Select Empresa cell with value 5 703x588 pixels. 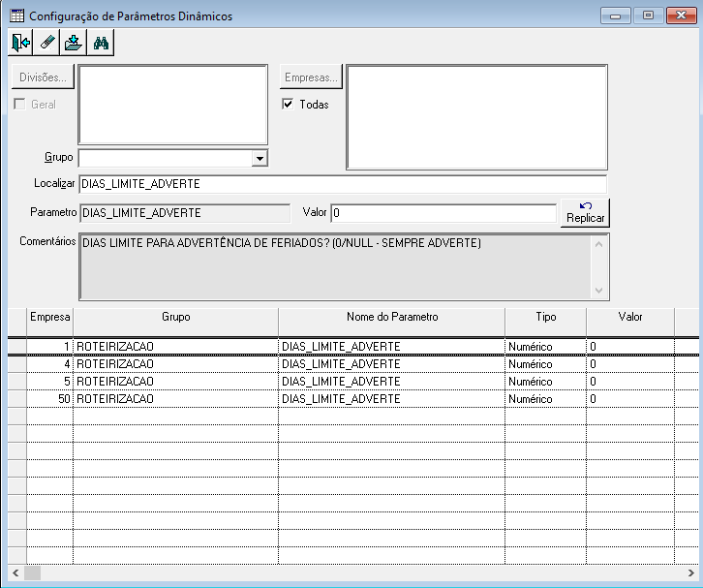tap(49, 382)
